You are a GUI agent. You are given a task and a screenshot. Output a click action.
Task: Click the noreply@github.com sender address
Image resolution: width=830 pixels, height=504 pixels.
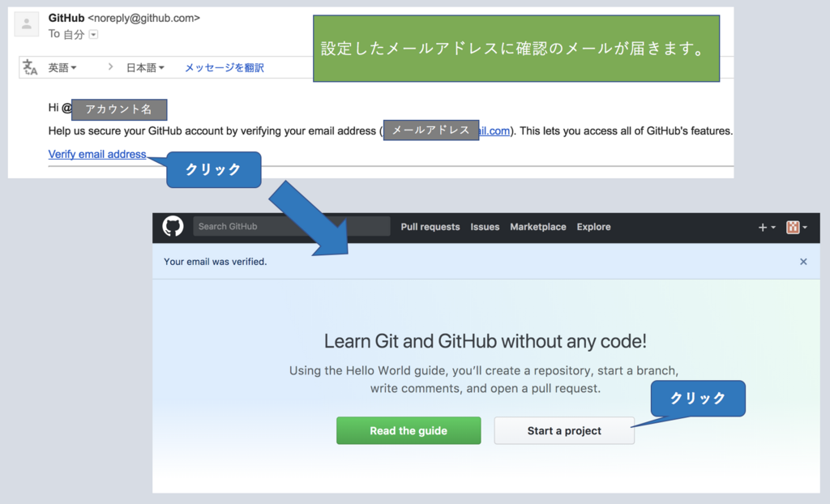(x=144, y=18)
